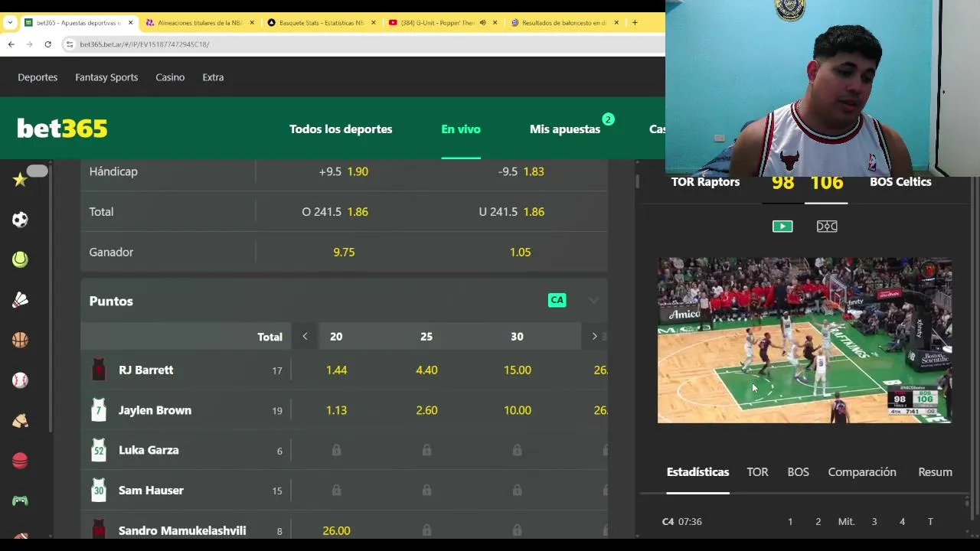Viewport: 980px width, 551px height.
Task: Select quarter 3 in stats period selector
Action: point(874,522)
